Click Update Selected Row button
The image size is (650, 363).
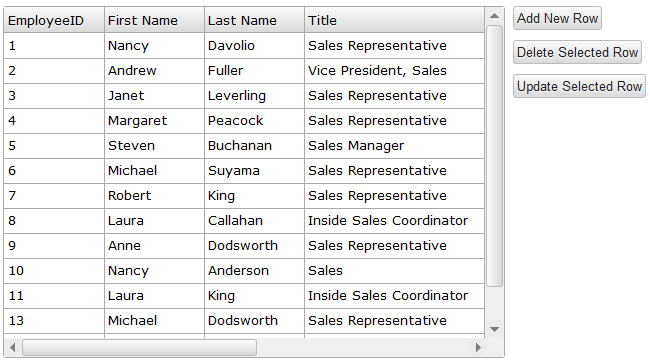pyautogui.click(x=579, y=86)
